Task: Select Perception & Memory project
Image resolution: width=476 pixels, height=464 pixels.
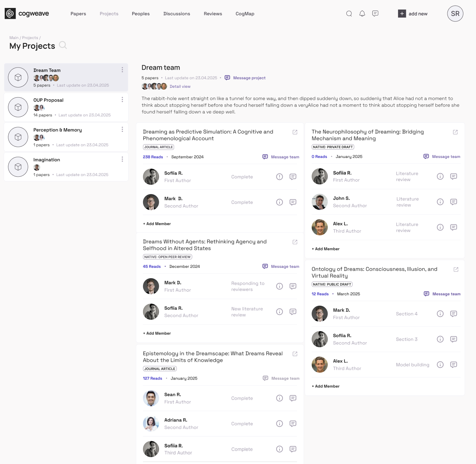Action: click(57, 130)
